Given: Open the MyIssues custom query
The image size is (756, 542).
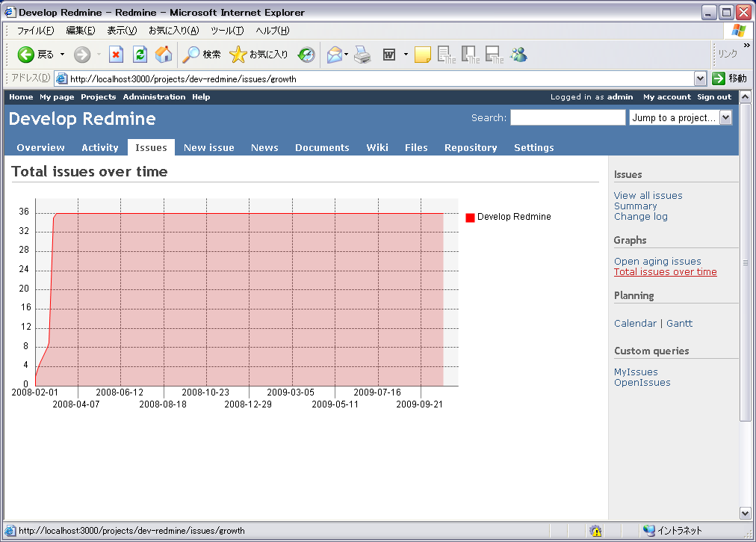Looking at the screenshot, I should pyautogui.click(x=636, y=372).
